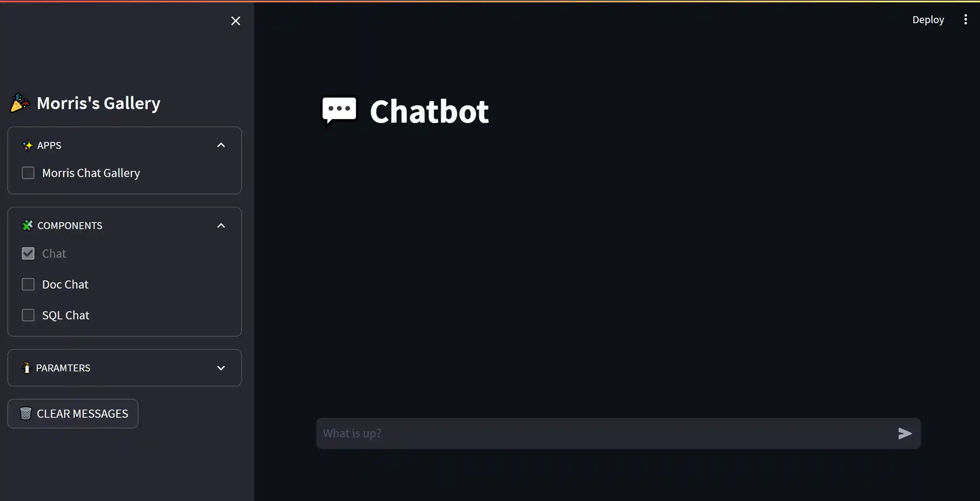Click the Deploy button
The image size is (980, 501).
(x=928, y=20)
